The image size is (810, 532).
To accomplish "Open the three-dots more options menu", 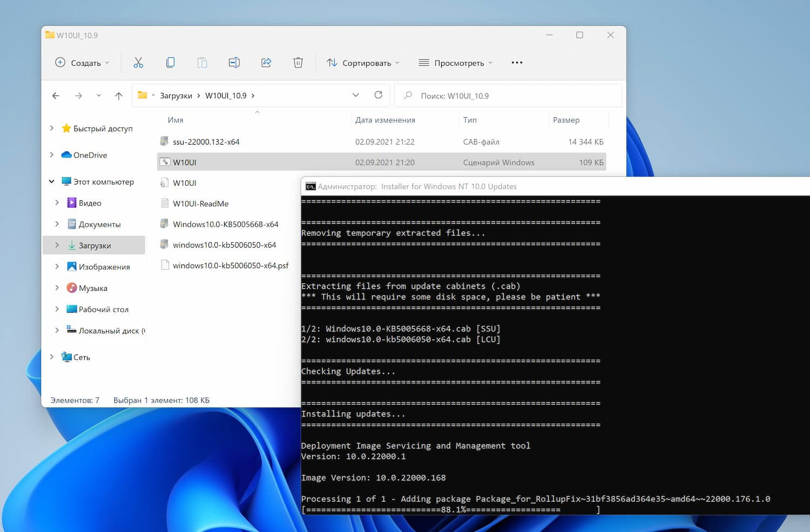I will 517,63.
